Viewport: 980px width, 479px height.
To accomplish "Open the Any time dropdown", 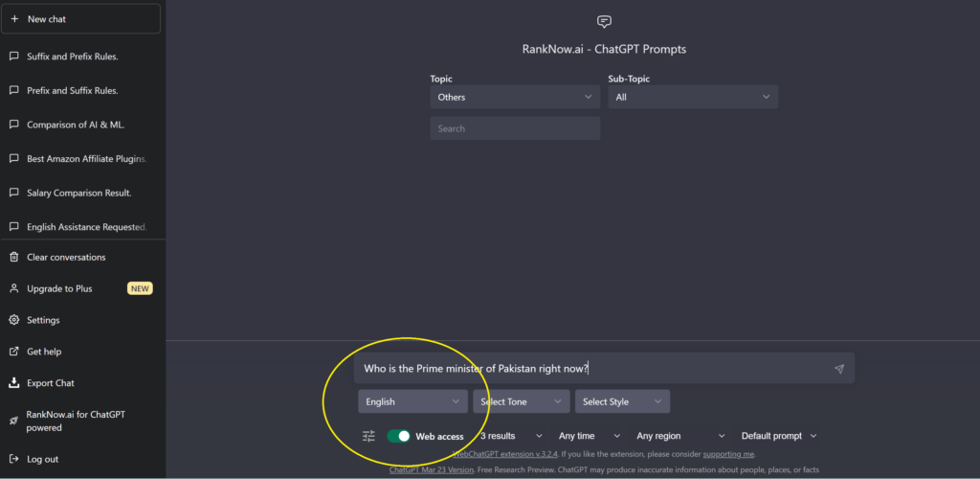I will pyautogui.click(x=590, y=436).
